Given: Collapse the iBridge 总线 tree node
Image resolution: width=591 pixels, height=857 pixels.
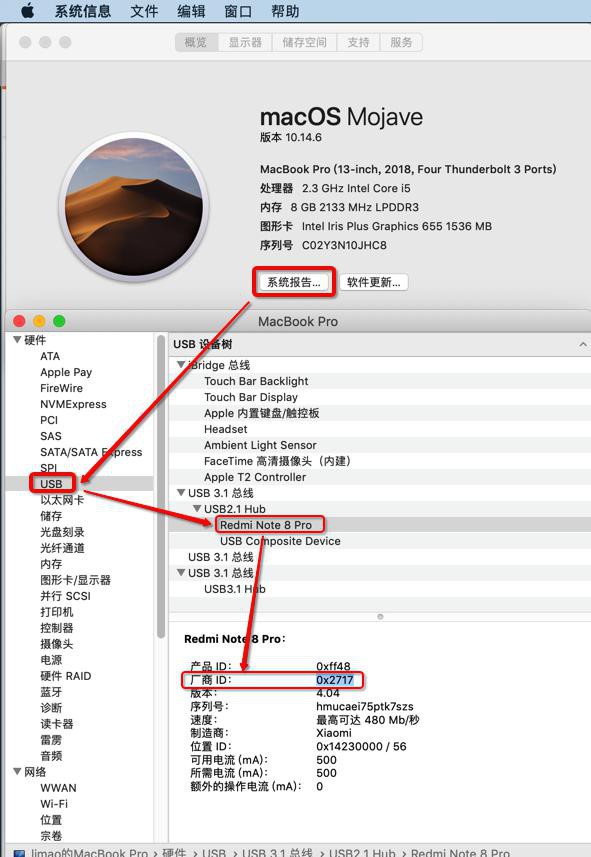Looking at the screenshot, I should pos(181,365).
